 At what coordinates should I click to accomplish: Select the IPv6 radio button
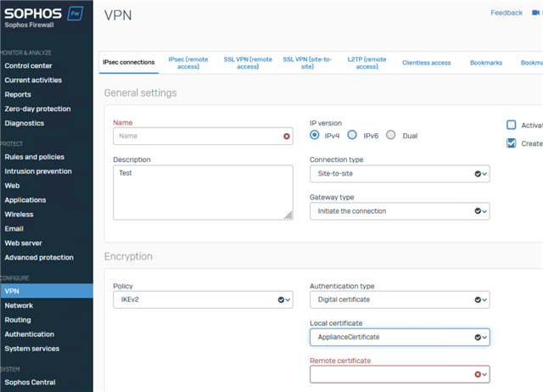pos(352,135)
